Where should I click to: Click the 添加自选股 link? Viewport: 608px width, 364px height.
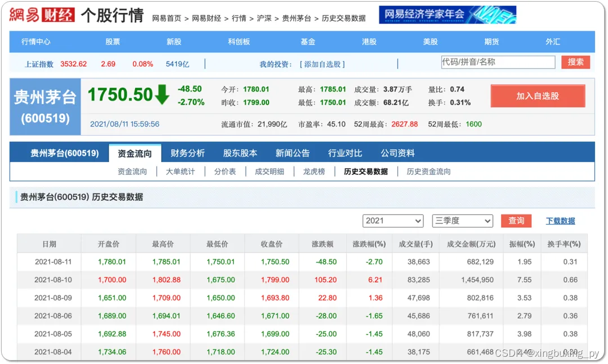(322, 64)
